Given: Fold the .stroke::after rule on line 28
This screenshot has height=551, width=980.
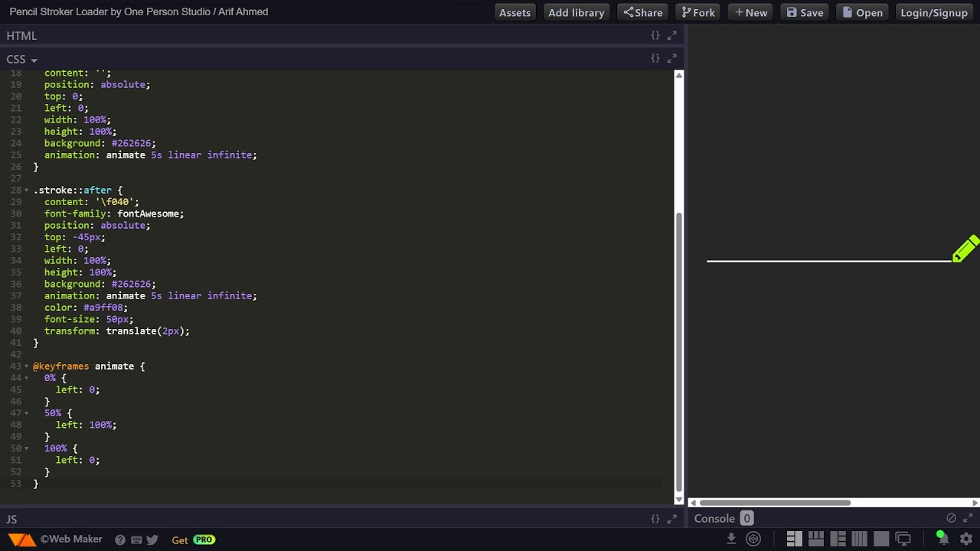Looking at the screenshot, I should point(27,190).
